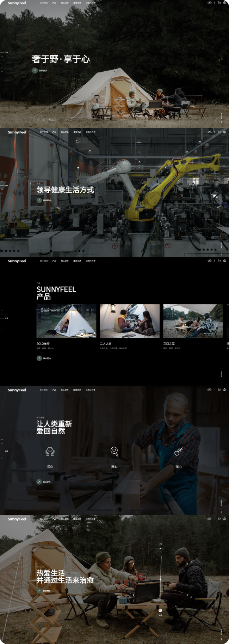This screenshot has width=229, height=644.
Task: Open the 产品 menu in the topmost navigation bar
Action: (x=54, y=3)
